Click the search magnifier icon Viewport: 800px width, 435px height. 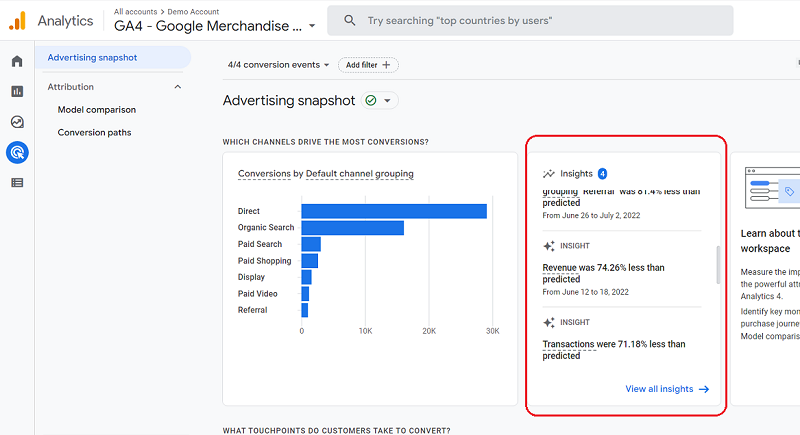point(349,20)
